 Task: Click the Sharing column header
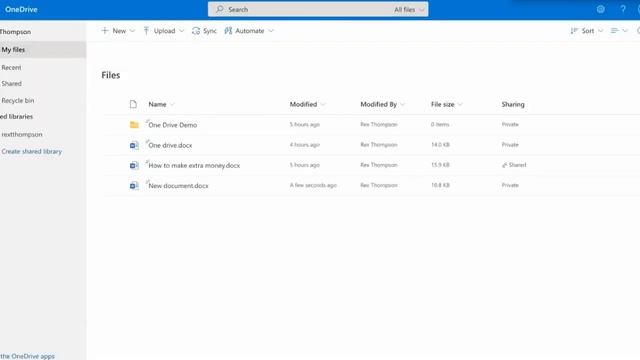(x=513, y=104)
